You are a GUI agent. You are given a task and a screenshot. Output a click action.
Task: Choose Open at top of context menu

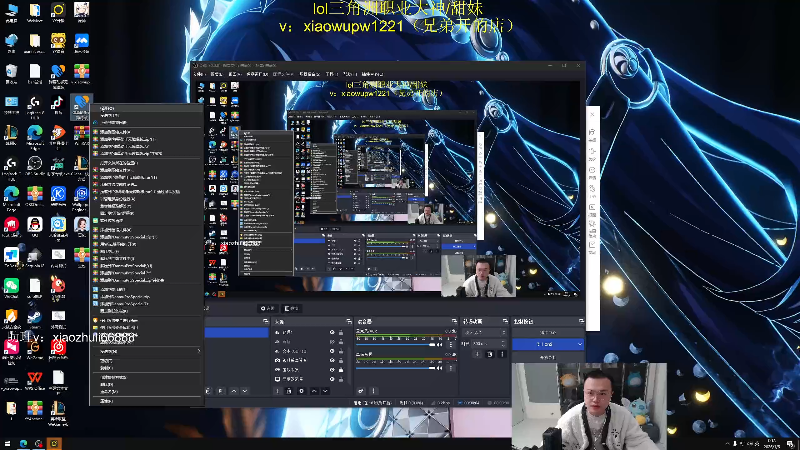tap(147, 109)
